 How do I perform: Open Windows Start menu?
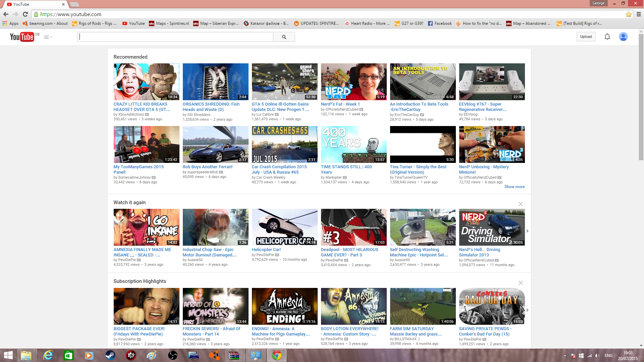click(8, 355)
